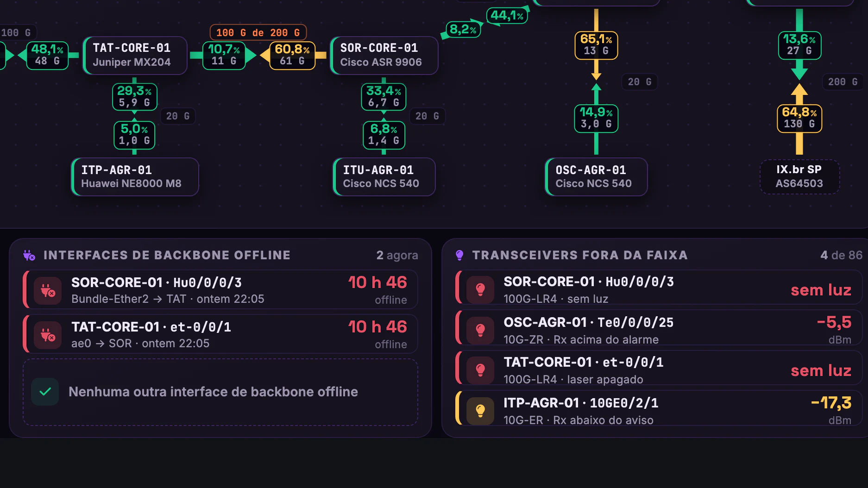Click the '4 de 86' transceiver count

point(841,255)
